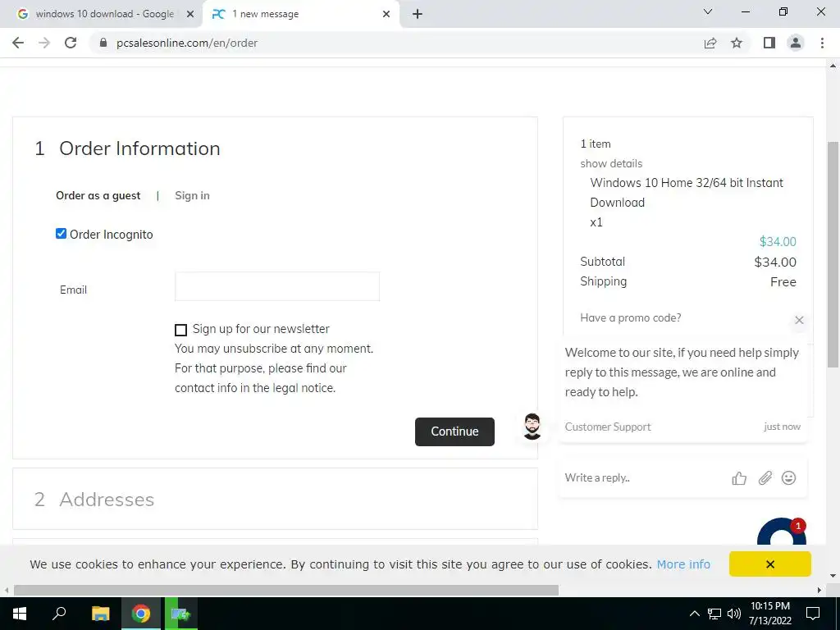Send a thumbs-up in chat
The image size is (840, 630).
click(739, 478)
